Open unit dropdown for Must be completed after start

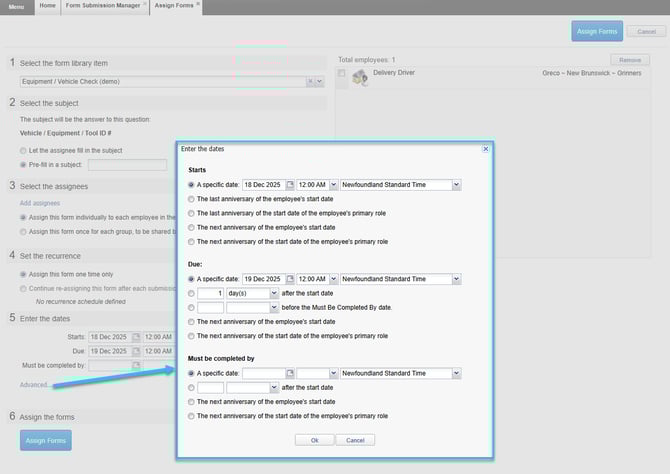click(x=274, y=388)
